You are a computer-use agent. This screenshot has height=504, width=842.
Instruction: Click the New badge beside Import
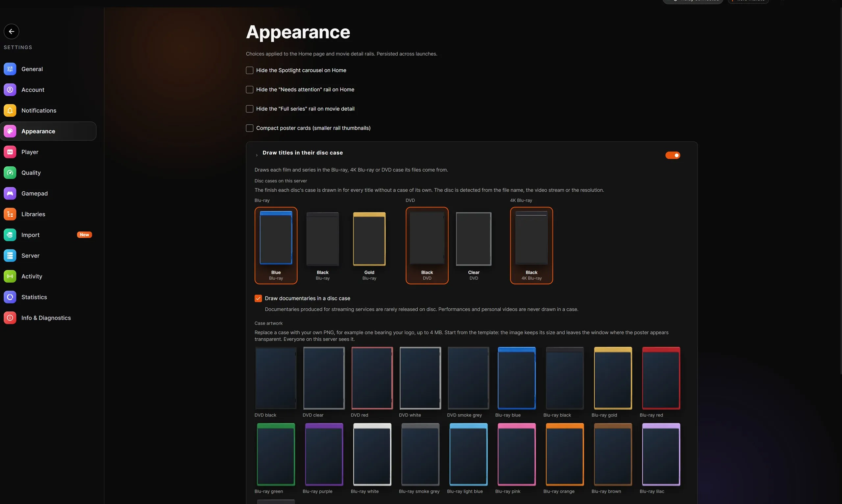pos(84,235)
